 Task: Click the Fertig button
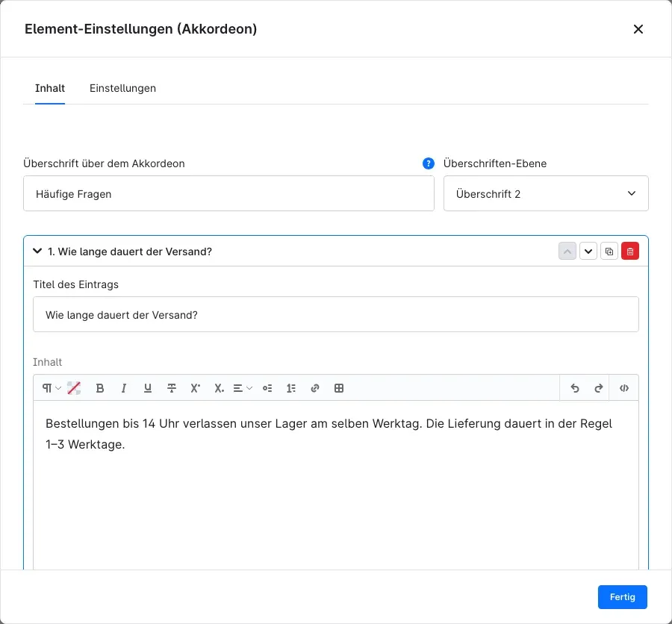pyautogui.click(x=622, y=597)
